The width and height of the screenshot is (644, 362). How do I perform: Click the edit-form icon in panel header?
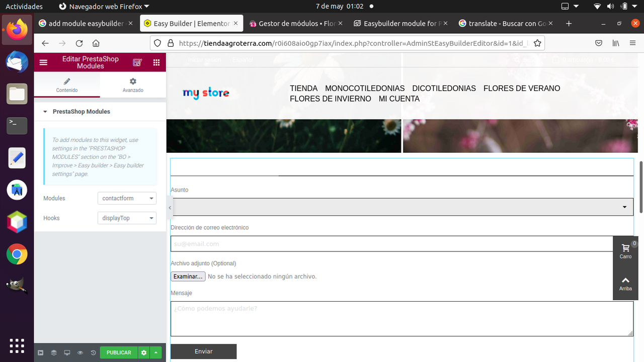(137, 62)
